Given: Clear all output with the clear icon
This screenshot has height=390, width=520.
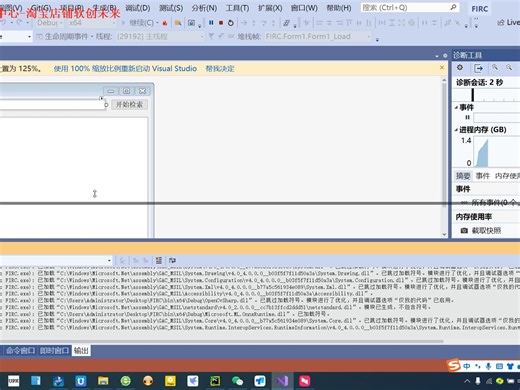Looking at the screenshot, I should point(159,260).
